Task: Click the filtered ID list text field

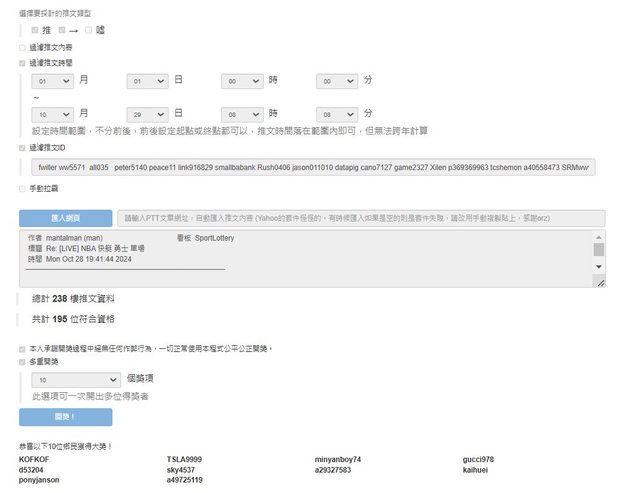Action: click(x=311, y=166)
